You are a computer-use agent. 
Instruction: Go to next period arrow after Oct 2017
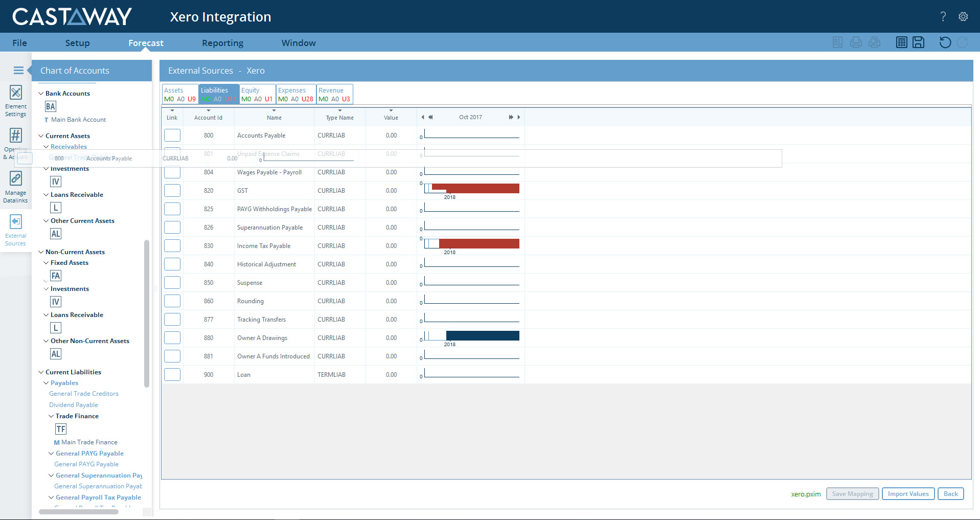(x=518, y=117)
